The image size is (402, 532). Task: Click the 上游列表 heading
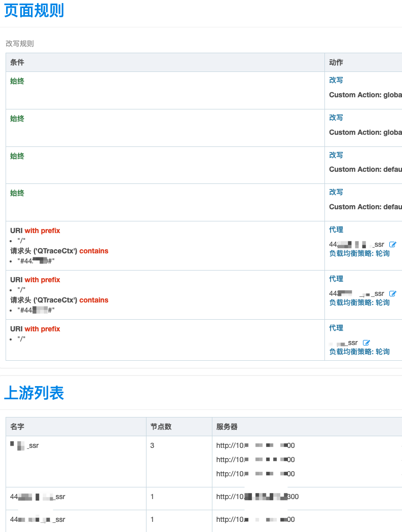pos(34,393)
